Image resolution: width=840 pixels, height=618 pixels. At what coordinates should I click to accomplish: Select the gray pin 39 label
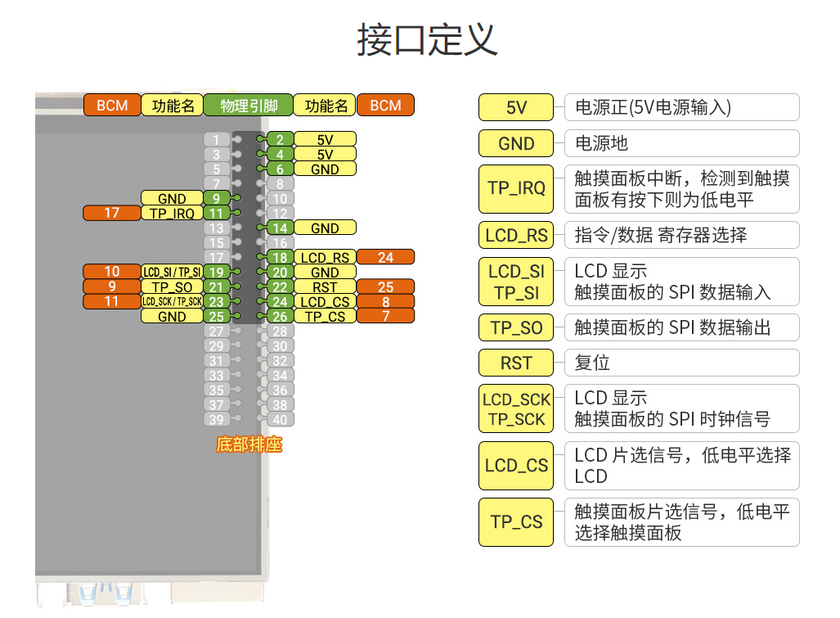(217, 419)
